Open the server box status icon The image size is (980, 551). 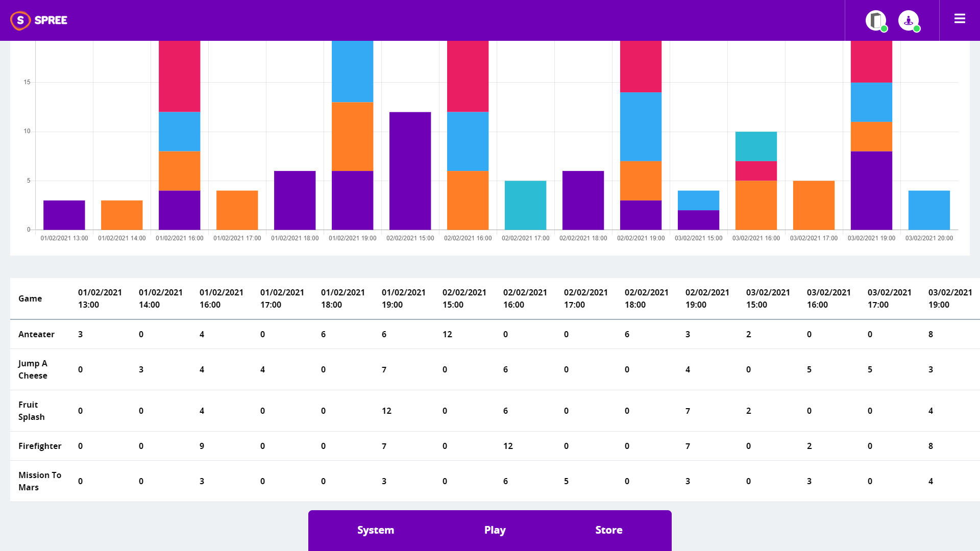click(x=876, y=20)
